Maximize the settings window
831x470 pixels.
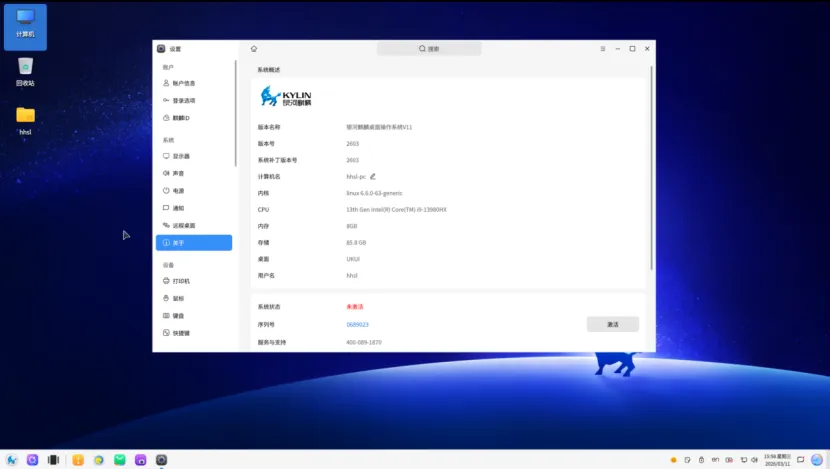(632, 49)
